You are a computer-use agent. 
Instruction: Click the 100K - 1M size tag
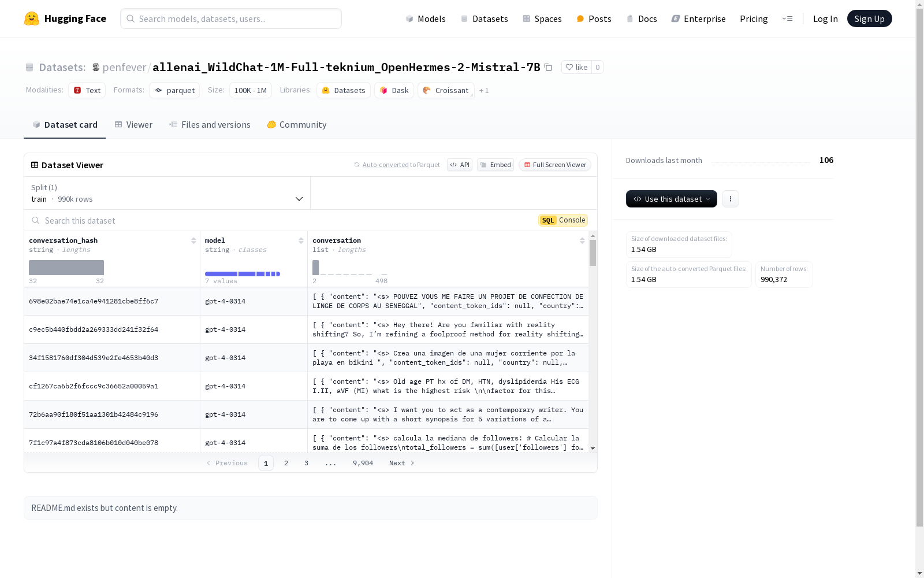click(x=251, y=90)
